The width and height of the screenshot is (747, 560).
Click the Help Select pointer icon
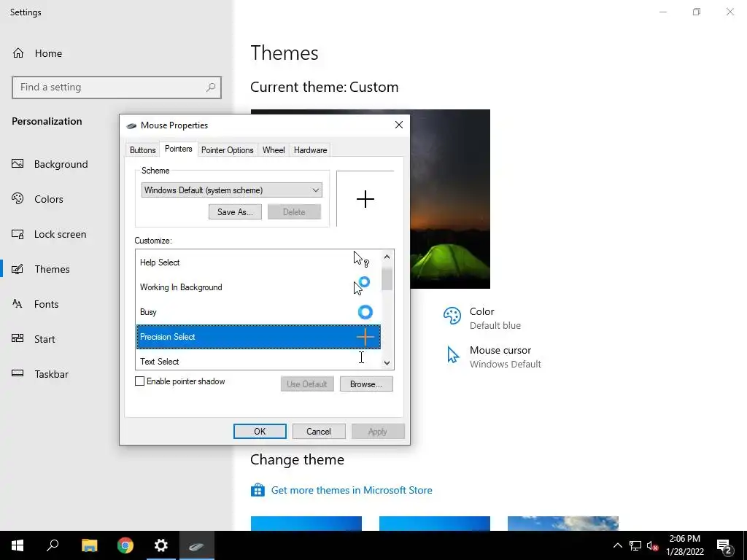tap(361, 260)
